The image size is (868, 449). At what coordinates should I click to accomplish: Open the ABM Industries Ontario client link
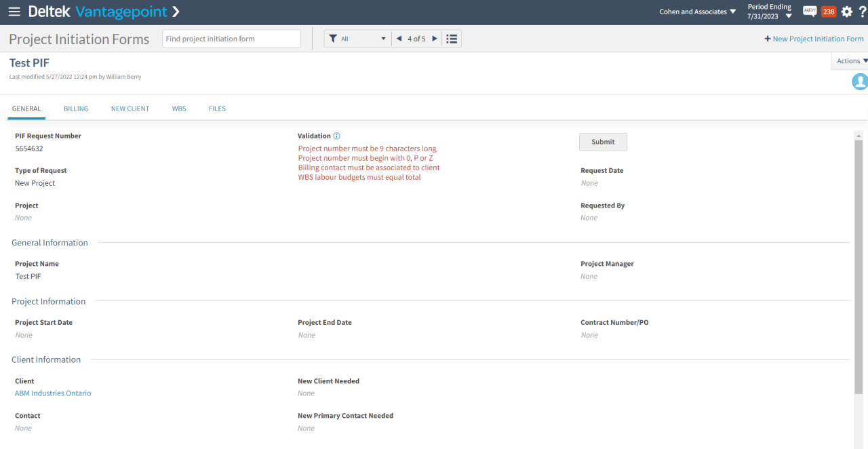tap(52, 393)
